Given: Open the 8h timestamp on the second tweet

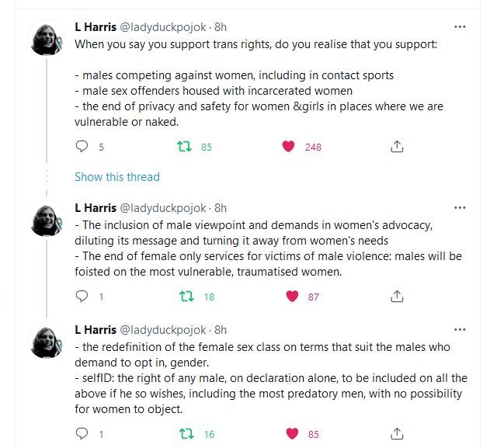Looking at the screenshot, I should tap(221, 208).
